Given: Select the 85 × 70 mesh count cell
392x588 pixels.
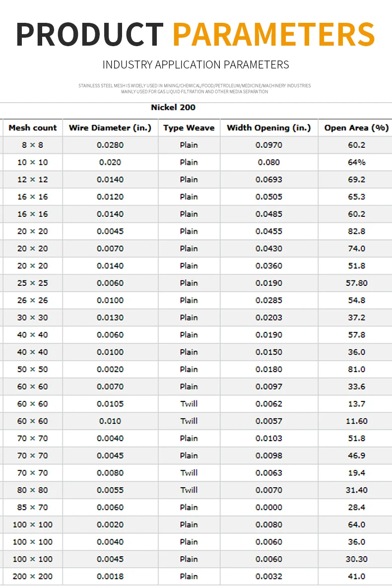Looking at the screenshot, I should pos(33,508).
